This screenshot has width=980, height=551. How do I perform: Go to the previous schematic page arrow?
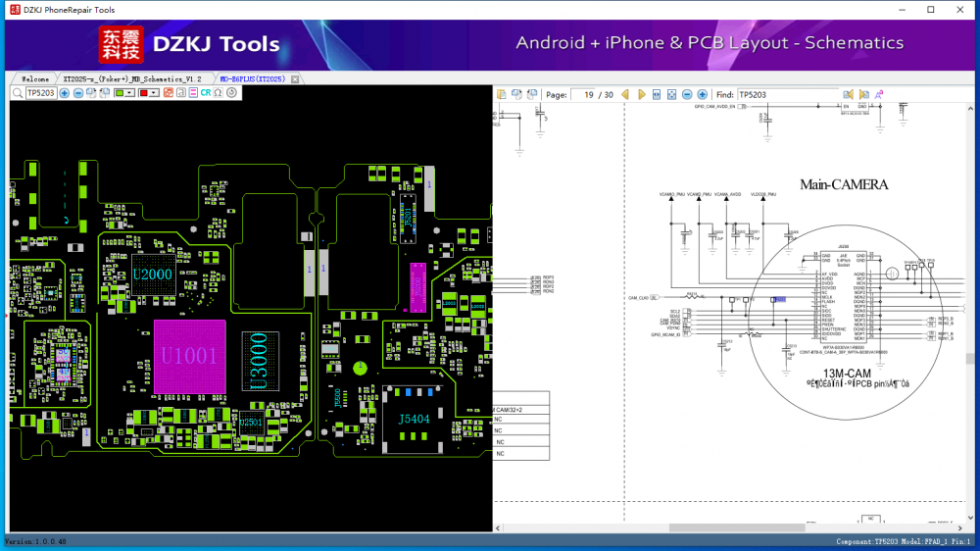pos(626,94)
